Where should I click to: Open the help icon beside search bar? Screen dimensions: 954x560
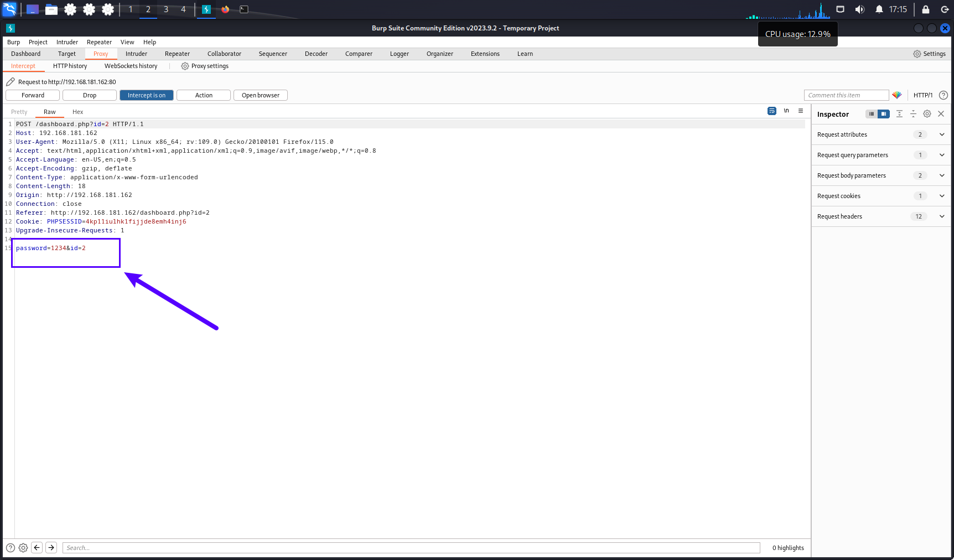coord(10,548)
